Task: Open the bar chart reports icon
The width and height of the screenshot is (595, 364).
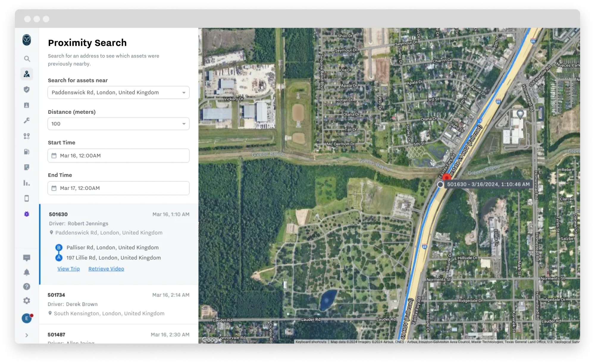Action: pyautogui.click(x=27, y=183)
